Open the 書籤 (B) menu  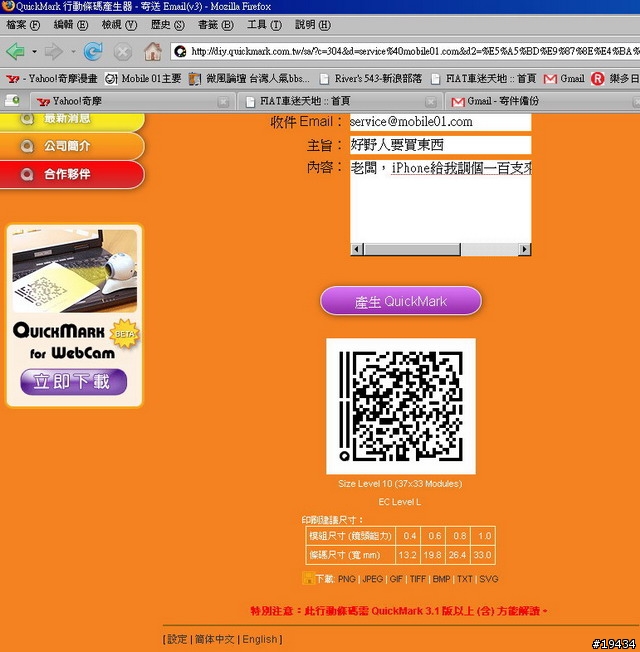pyautogui.click(x=216, y=25)
